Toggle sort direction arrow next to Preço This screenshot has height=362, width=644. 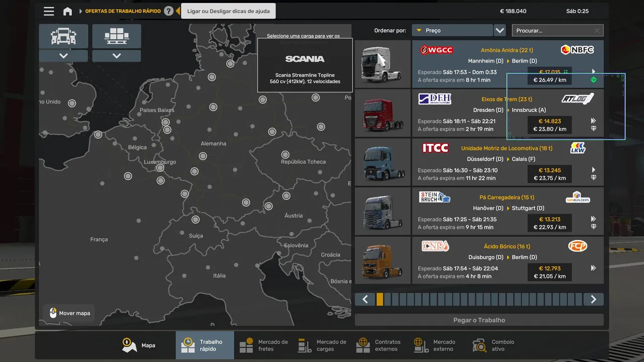[x=500, y=31]
